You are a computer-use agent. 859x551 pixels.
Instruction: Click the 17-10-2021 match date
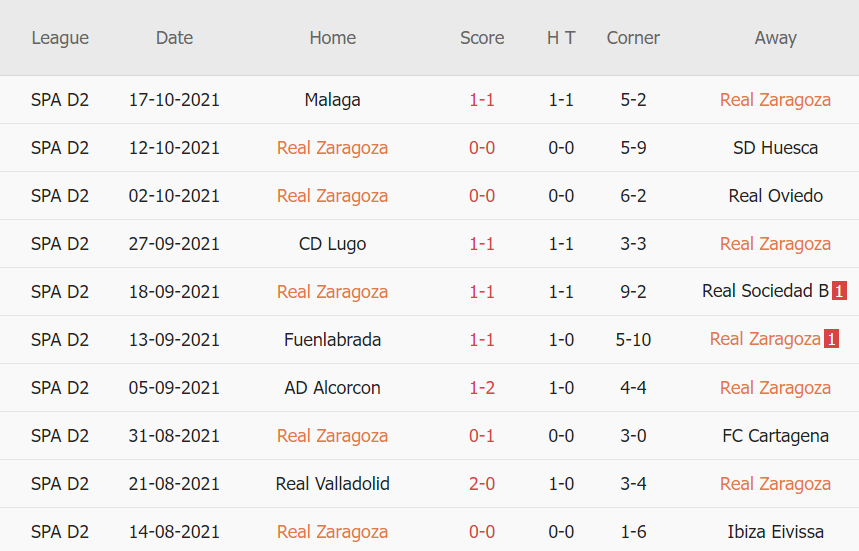(x=174, y=100)
